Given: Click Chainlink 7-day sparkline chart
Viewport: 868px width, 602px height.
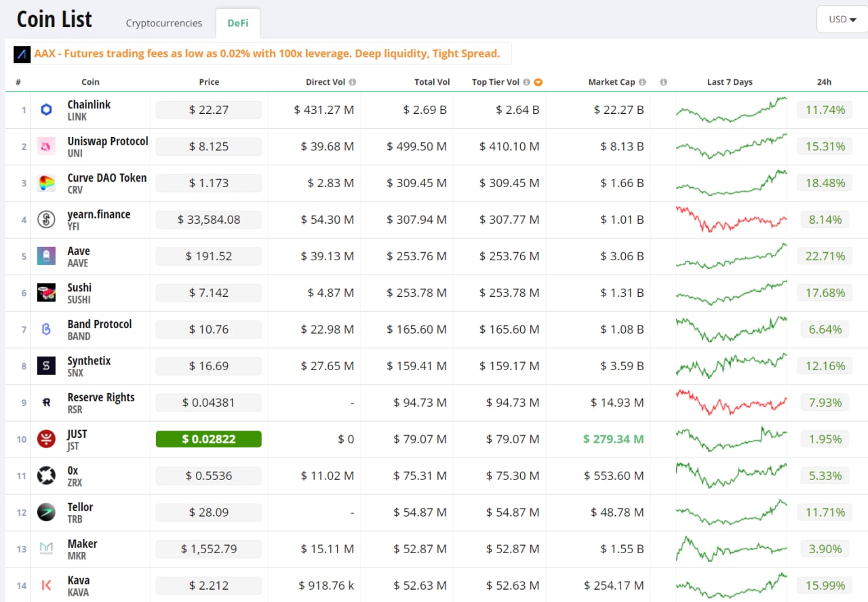Looking at the screenshot, I should 731,110.
